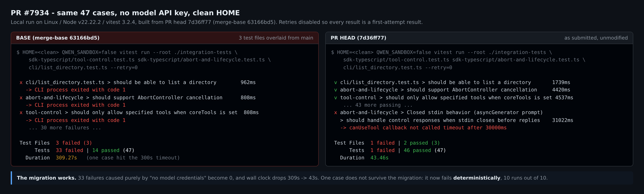The width and height of the screenshot is (644, 194).
Task: Click the note "as submitted, unmodified"
Action: point(596,38)
